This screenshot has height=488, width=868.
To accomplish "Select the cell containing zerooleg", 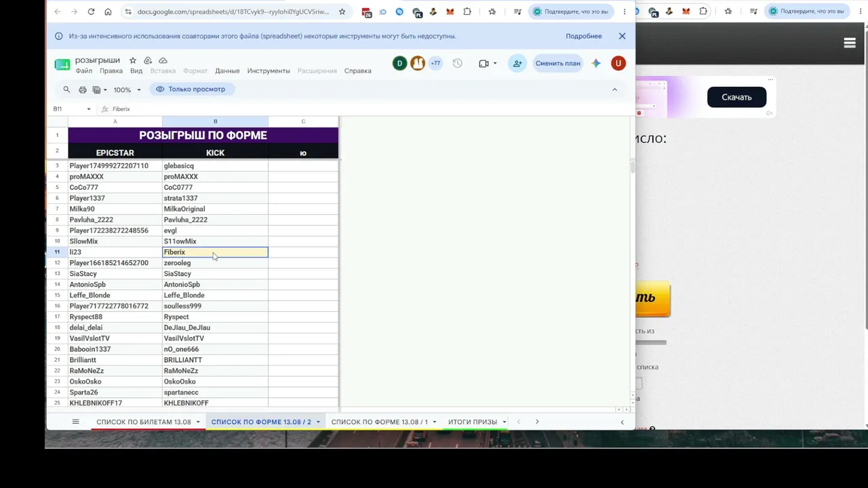I will click(215, 263).
